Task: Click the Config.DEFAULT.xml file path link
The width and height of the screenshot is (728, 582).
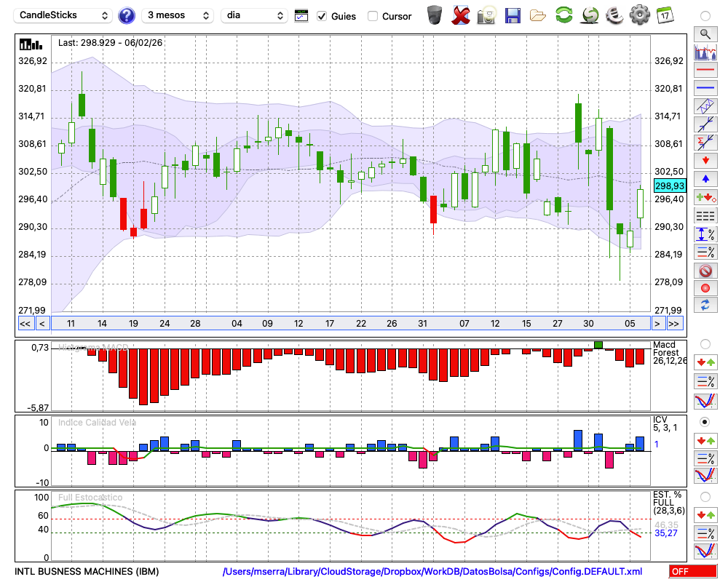Action: [432, 572]
